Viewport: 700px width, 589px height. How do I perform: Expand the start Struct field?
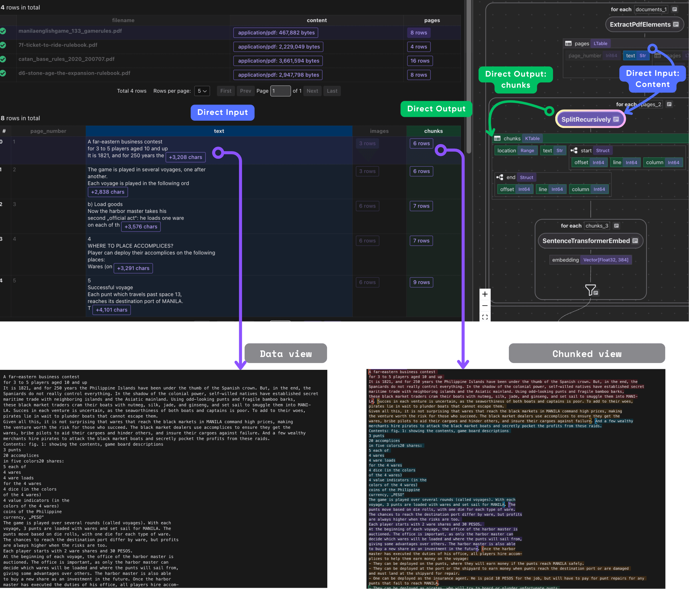coord(573,150)
